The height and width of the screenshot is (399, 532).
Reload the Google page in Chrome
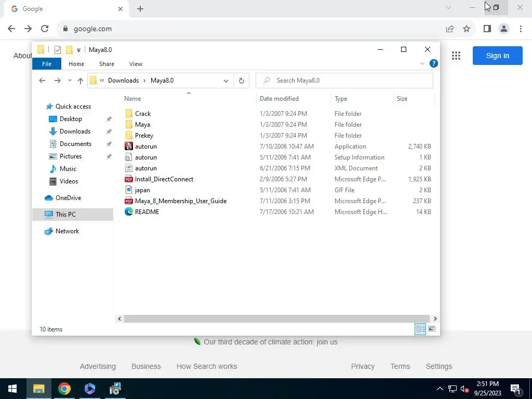(45, 29)
